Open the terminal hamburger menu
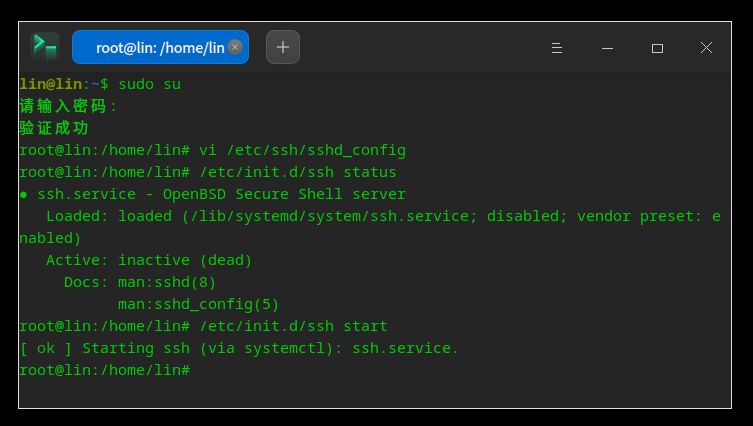Image resolution: width=753 pixels, height=426 pixels. pos(557,48)
